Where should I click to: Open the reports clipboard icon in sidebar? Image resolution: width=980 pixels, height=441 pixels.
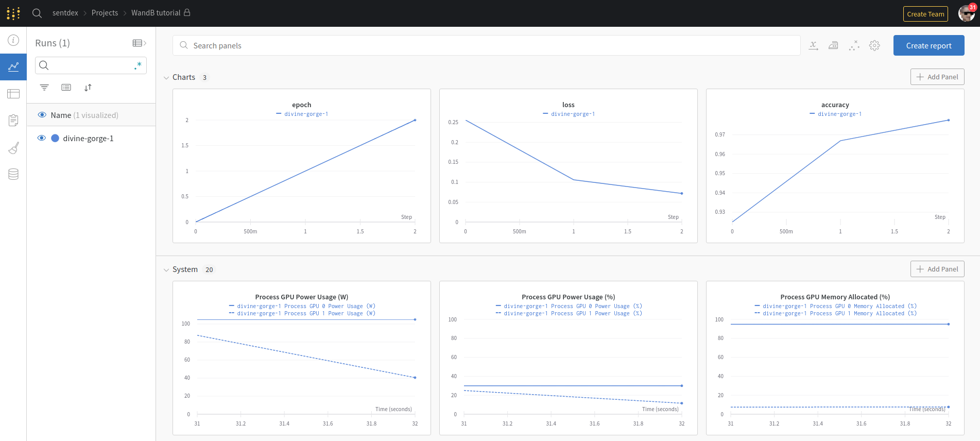(13, 121)
